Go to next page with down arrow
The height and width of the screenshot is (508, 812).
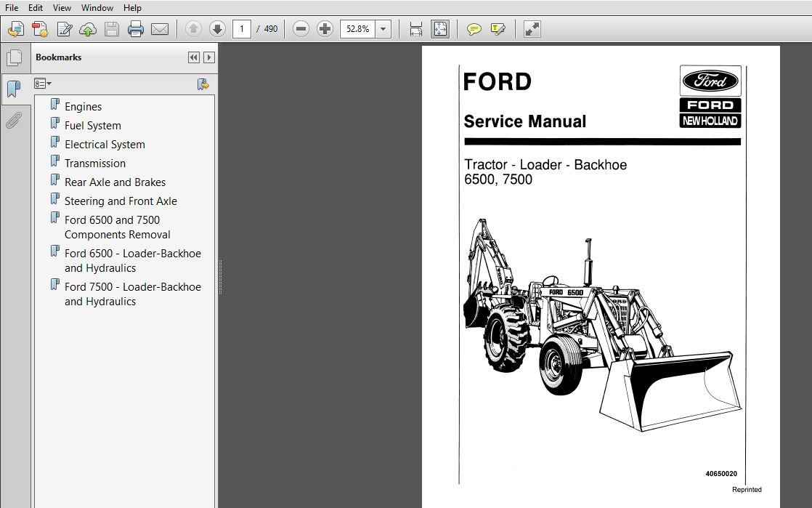pyautogui.click(x=217, y=29)
